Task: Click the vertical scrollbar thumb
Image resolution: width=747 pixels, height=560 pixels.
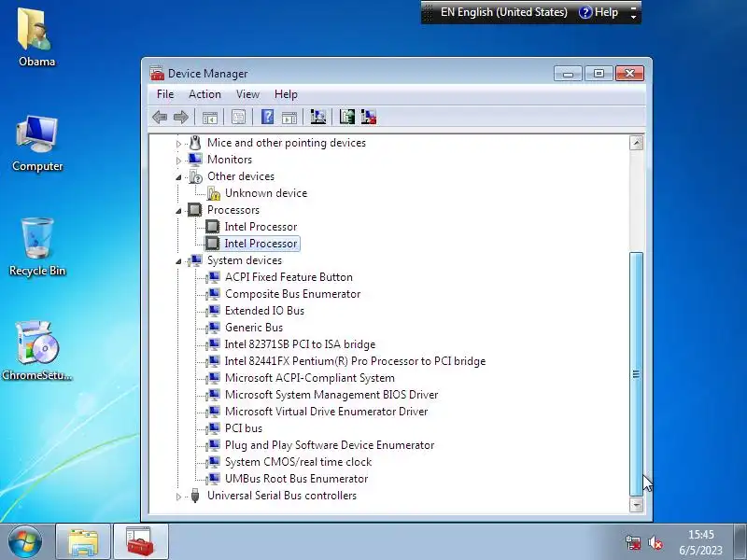Action: pos(637,374)
